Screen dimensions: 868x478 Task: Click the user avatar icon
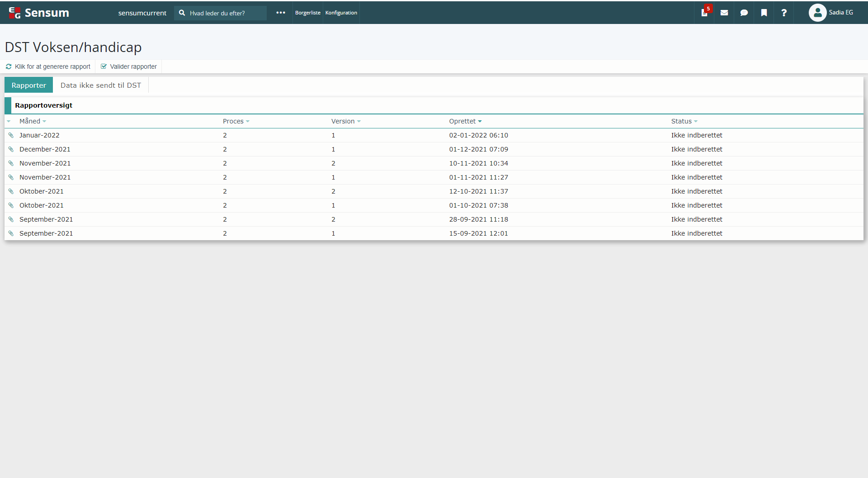point(817,13)
